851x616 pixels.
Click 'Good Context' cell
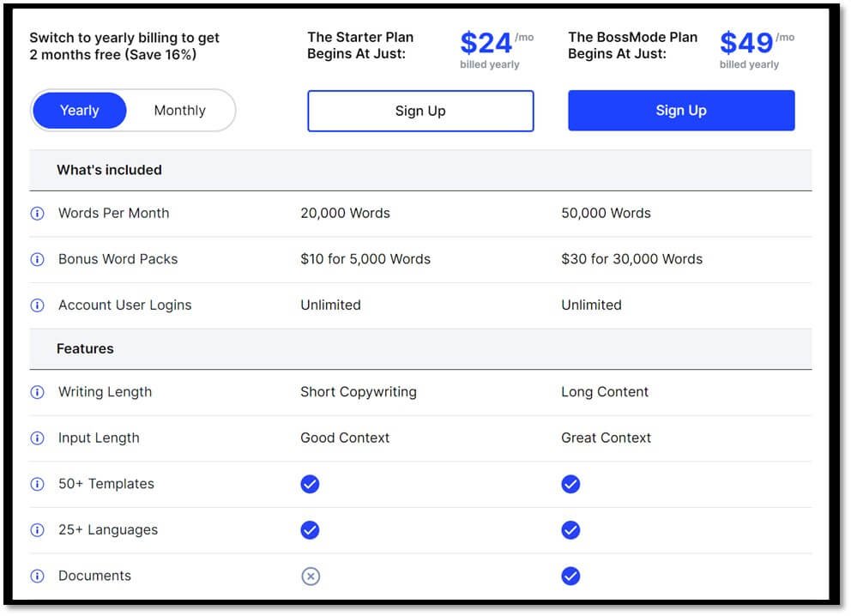(x=345, y=438)
